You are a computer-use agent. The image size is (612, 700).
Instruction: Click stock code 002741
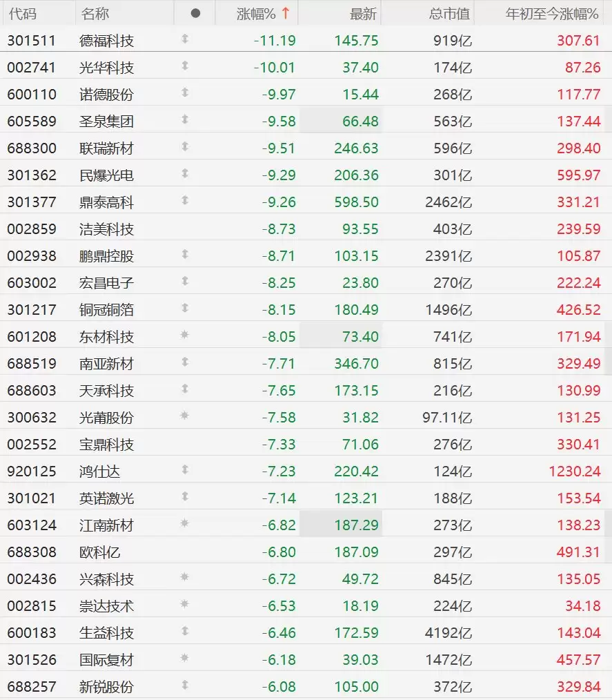point(31,68)
